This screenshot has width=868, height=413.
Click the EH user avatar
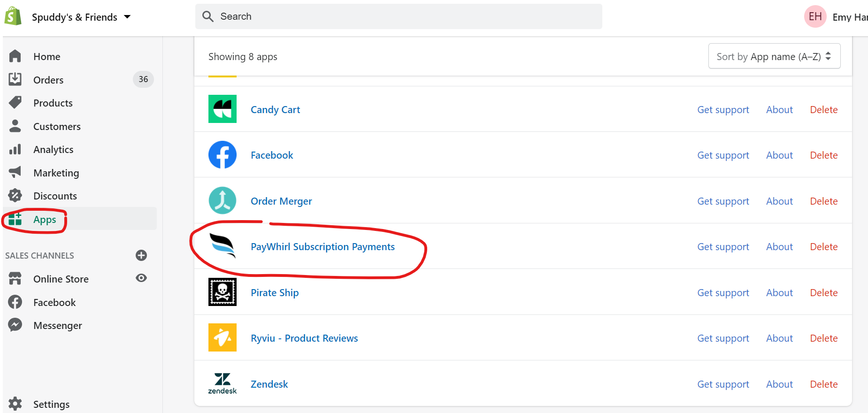[815, 17]
